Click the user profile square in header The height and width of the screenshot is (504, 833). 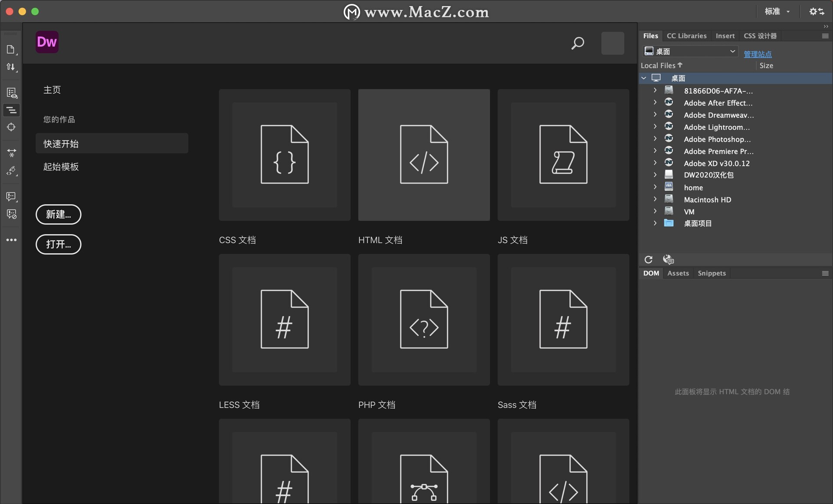tap(613, 43)
